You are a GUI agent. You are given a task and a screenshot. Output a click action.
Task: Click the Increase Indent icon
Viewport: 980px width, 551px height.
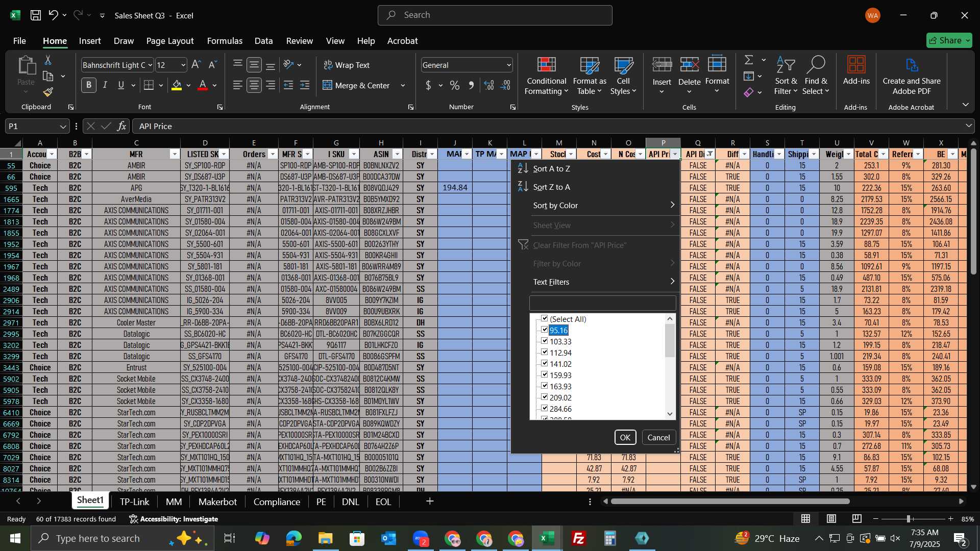(305, 85)
